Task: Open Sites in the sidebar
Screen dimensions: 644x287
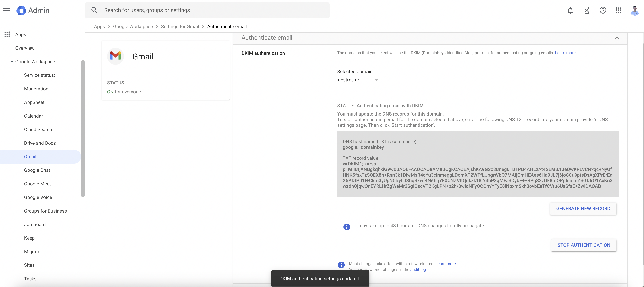Action: pos(29,265)
